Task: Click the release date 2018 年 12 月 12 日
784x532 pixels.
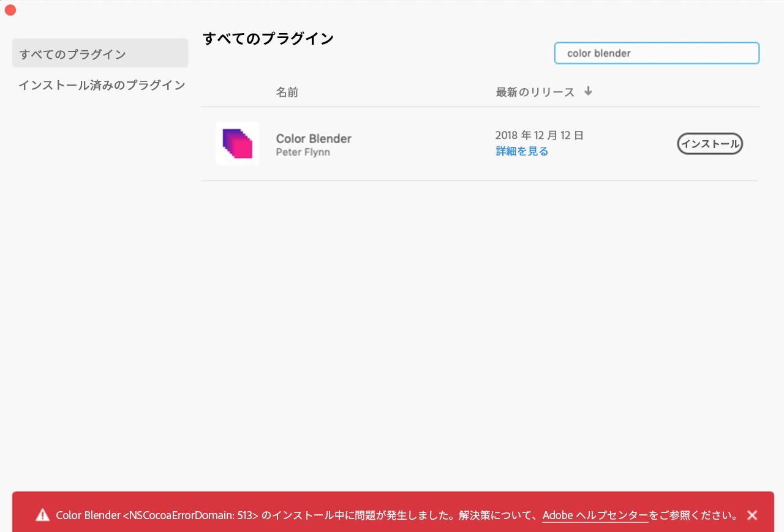Action: (x=540, y=135)
